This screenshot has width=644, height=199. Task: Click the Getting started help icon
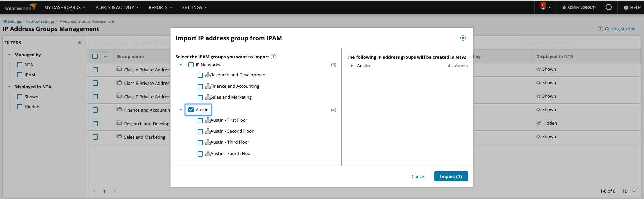click(x=600, y=29)
